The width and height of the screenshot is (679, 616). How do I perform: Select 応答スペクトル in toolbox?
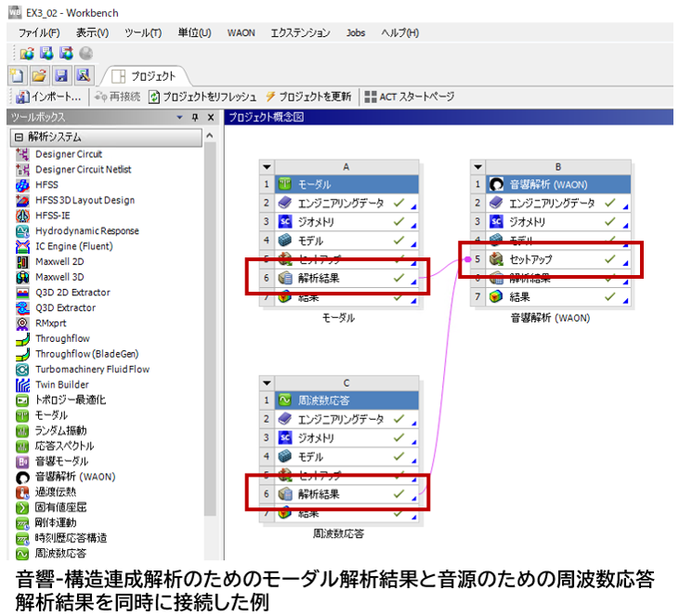click(64, 446)
